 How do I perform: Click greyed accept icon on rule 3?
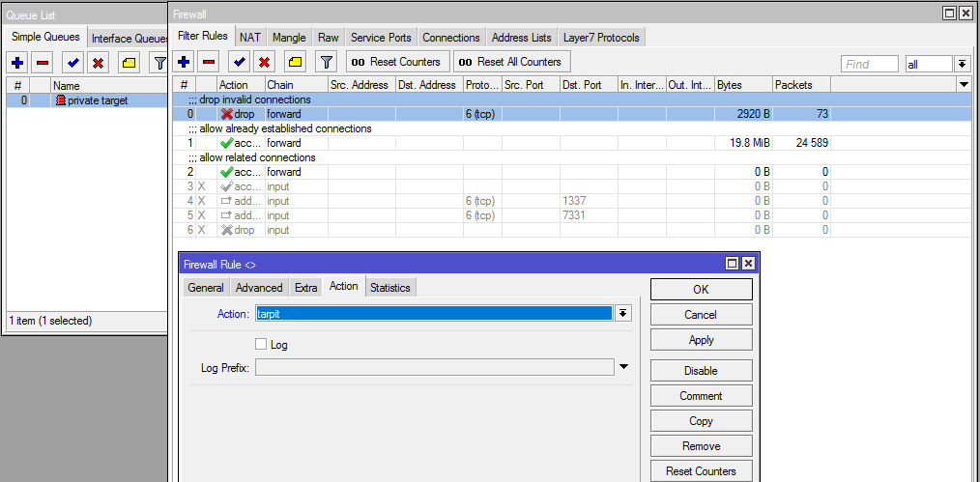point(227,186)
